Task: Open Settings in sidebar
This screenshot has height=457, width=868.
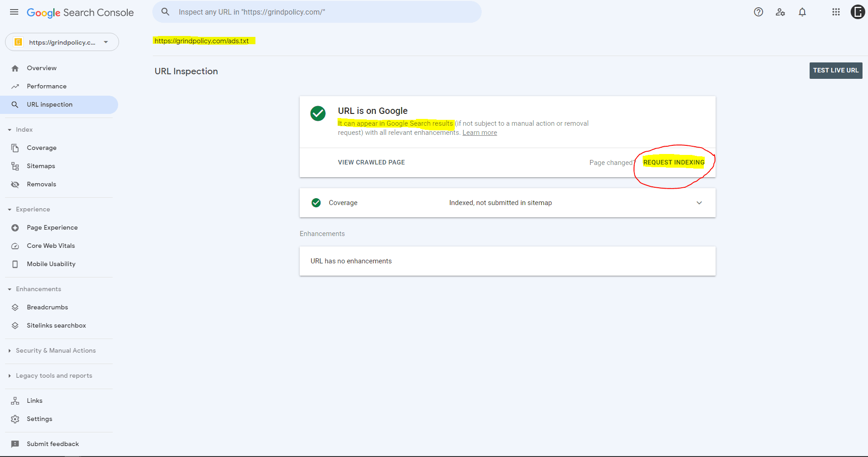Action: pos(39,419)
